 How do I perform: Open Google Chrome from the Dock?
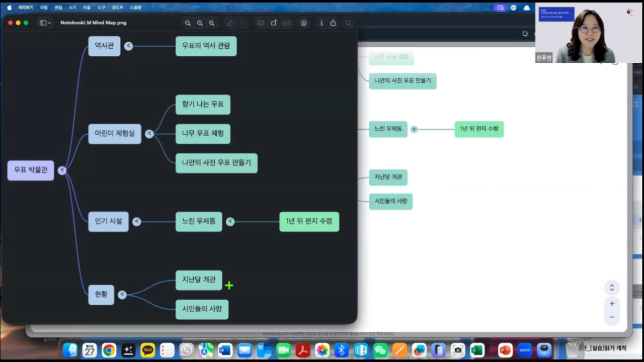pos(109,350)
